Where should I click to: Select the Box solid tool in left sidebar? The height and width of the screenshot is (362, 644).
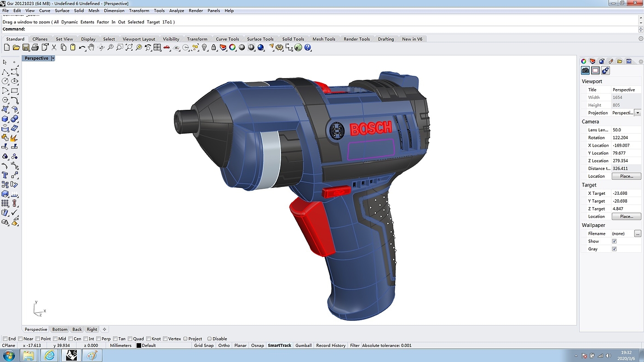click(5, 119)
